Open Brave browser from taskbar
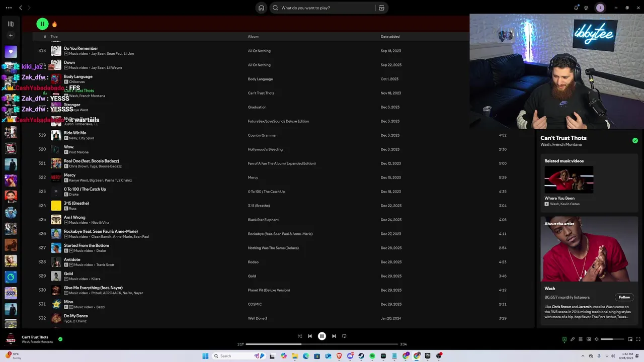This screenshot has width=644, height=362. tap(339, 356)
